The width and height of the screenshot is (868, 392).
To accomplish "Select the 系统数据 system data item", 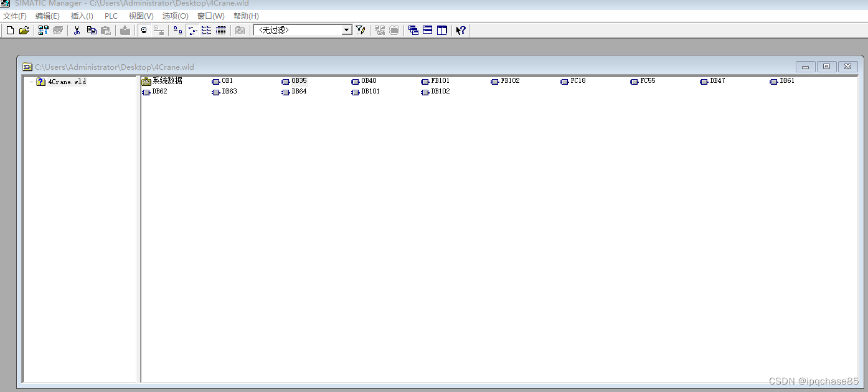I will click(x=162, y=81).
